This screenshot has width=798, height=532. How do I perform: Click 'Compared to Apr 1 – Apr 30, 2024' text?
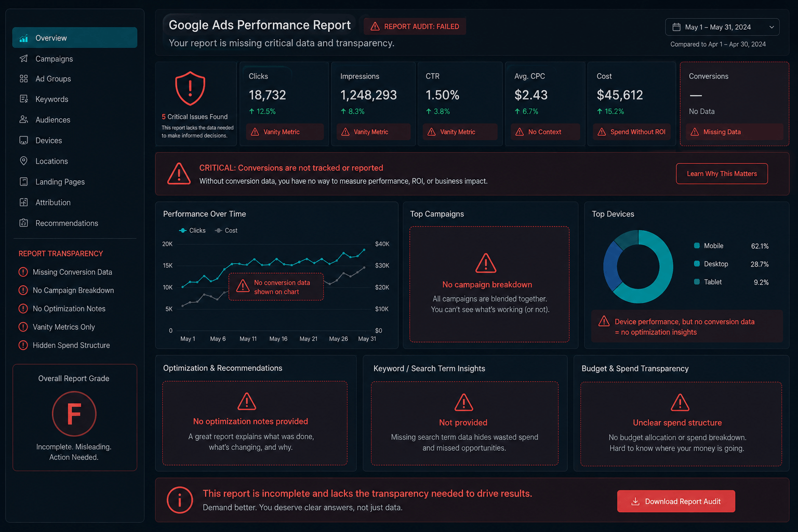coord(718,44)
